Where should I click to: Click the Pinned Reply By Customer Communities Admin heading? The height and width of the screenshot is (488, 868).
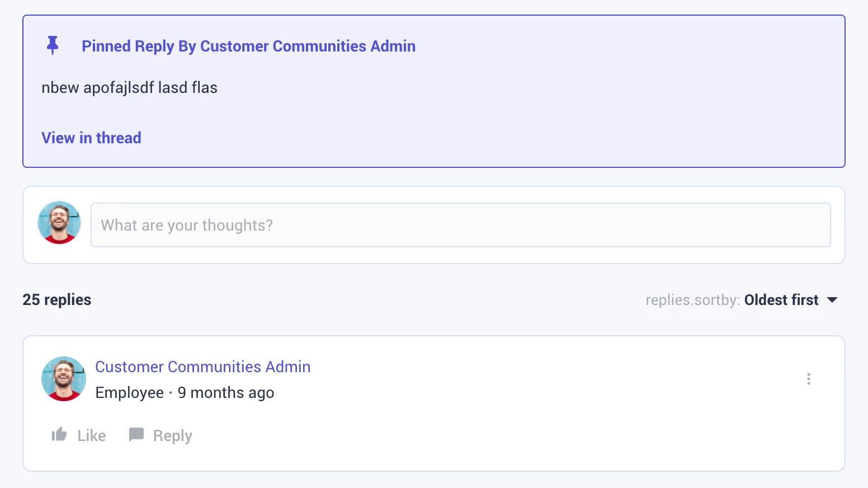(248, 46)
